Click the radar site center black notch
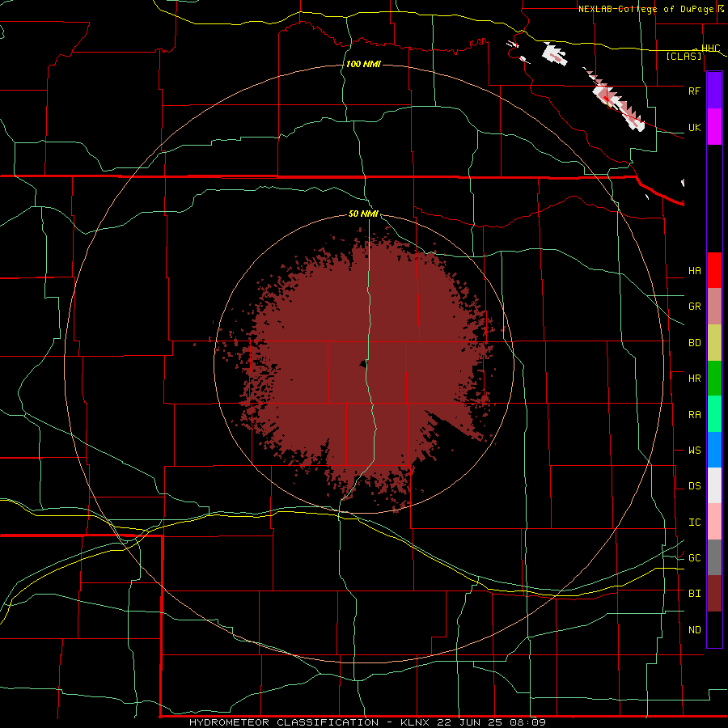The height and width of the screenshot is (728, 728). point(363,363)
